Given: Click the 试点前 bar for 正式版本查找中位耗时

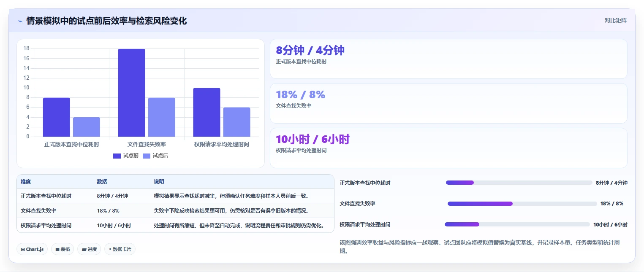Looking at the screenshot, I should [57, 117].
